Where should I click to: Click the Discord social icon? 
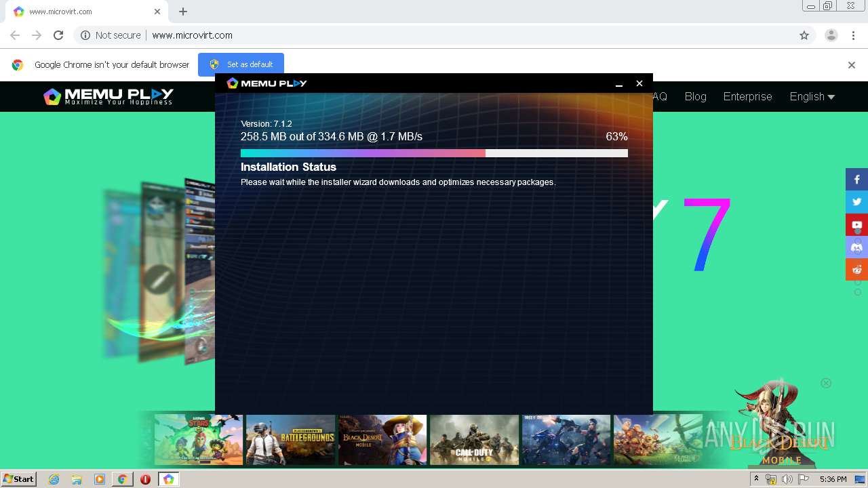(856, 247)
